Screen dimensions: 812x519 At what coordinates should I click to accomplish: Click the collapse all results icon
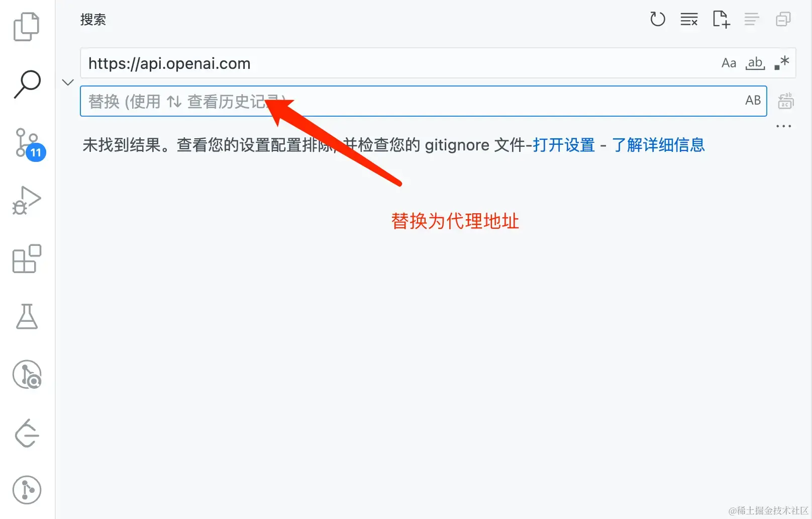pos(783,20)
